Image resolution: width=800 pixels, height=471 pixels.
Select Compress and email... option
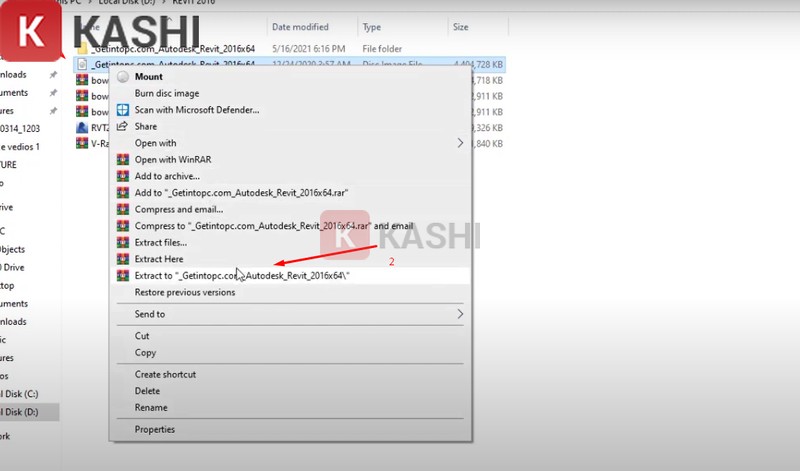click(179, 209)
